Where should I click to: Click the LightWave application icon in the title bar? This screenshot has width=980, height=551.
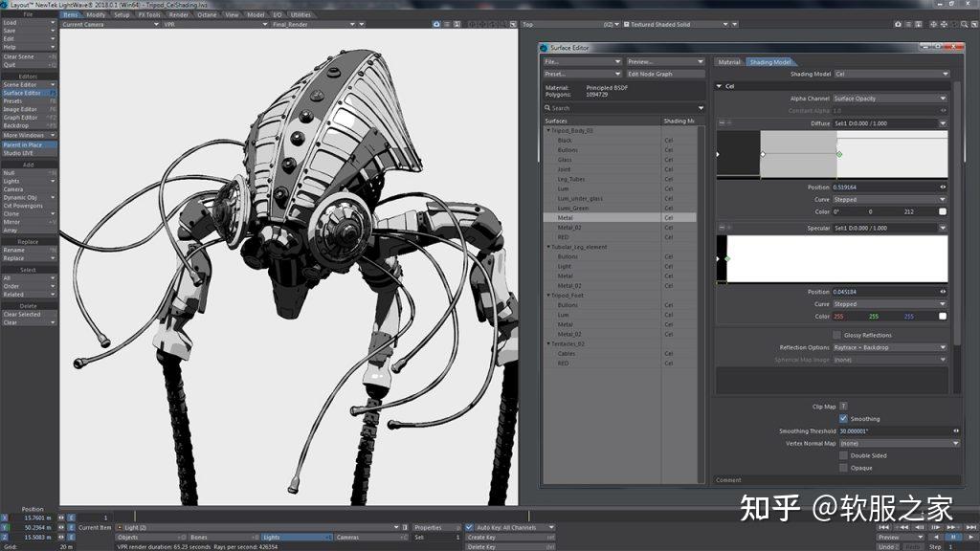pyautogui.click(x=6, y=4)
